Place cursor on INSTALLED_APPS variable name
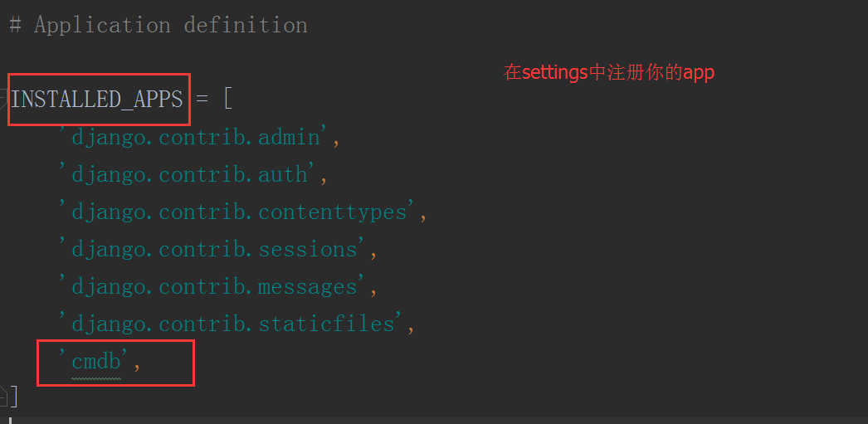 coord(97,100)
